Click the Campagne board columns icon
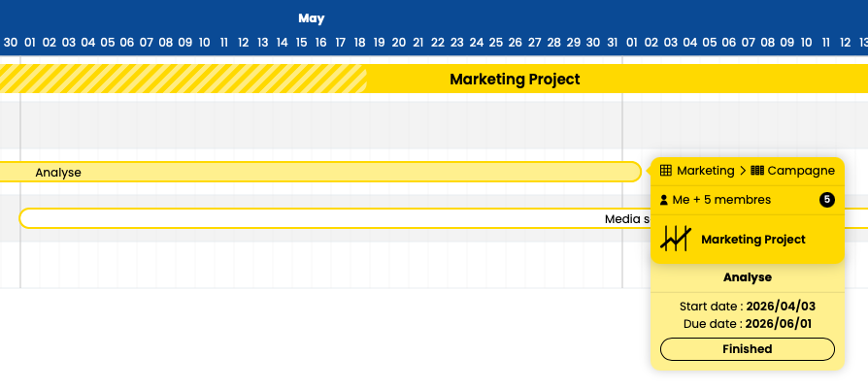The width and height of the screenshot is (868, 389). 756,171
